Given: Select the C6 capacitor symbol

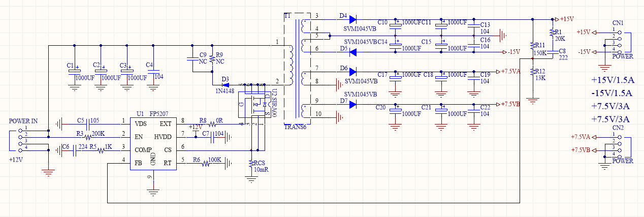Looking at the screenshot, I should click(75, 150).
